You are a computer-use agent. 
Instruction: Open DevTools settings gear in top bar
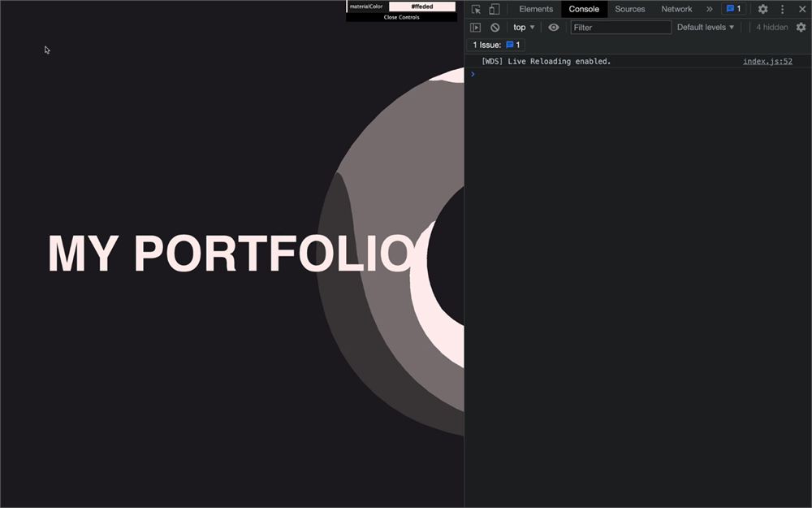coord(762,9)
